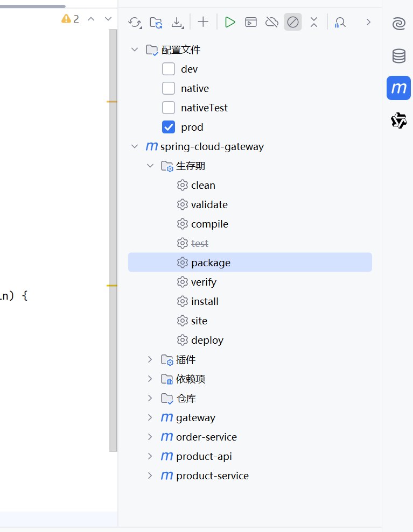Click the lower yellow warning stripe marker
Image resolution: width=413 pixels, height=532 pixels.
112,286
